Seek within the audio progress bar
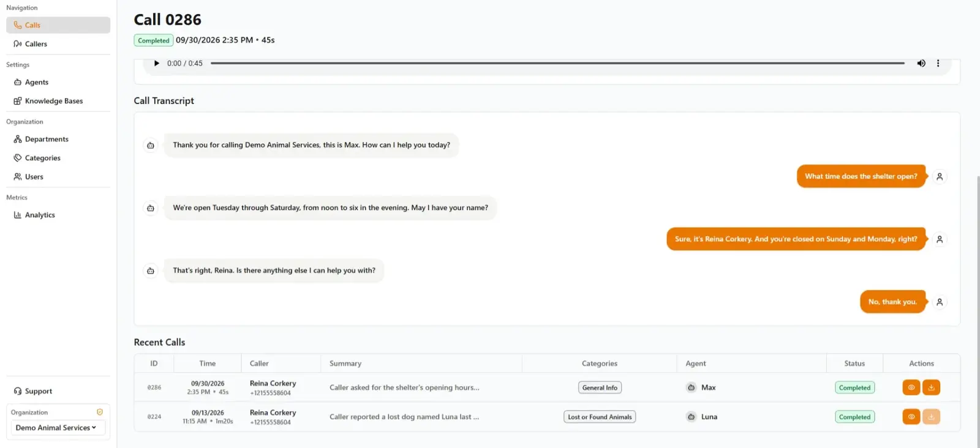 (x=557, y=63)
